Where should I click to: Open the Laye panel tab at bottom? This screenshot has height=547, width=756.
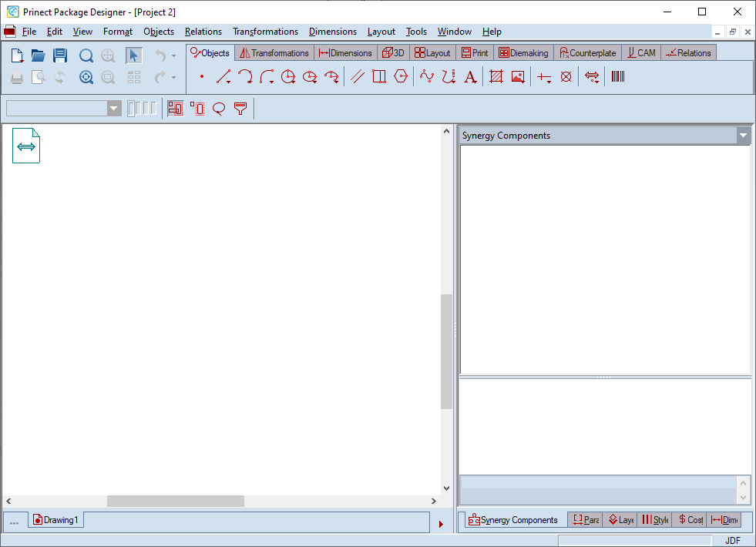coord(620,520)
